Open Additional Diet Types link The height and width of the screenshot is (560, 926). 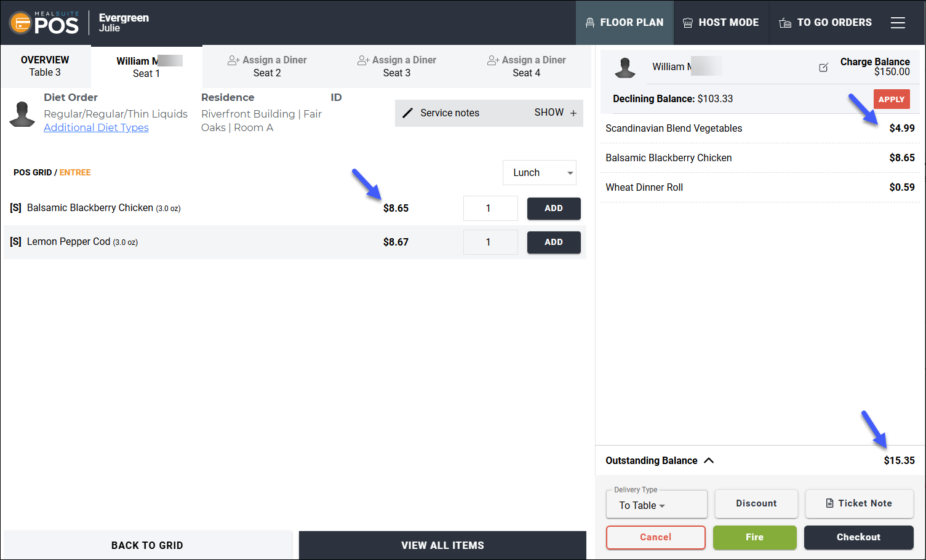click(96, 127)
